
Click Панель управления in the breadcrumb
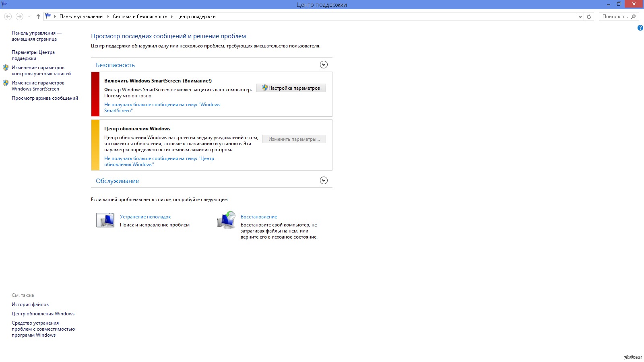(81, 16)
